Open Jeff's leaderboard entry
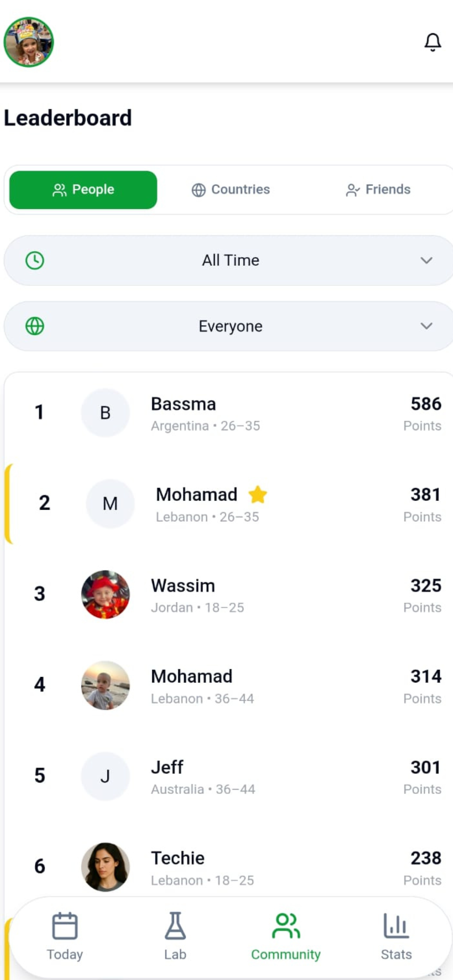 228,777
